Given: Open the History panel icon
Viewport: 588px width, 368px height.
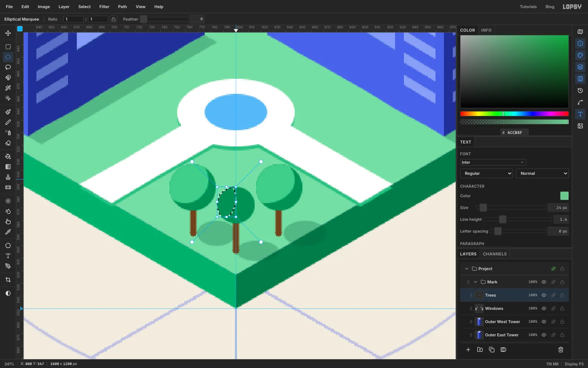Looking at the screenshot, I should [580, 91].
